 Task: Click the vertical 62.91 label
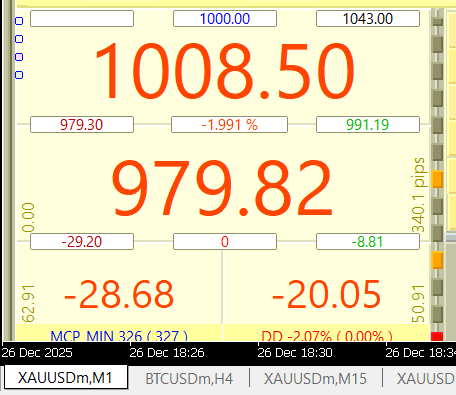(28, 303)
